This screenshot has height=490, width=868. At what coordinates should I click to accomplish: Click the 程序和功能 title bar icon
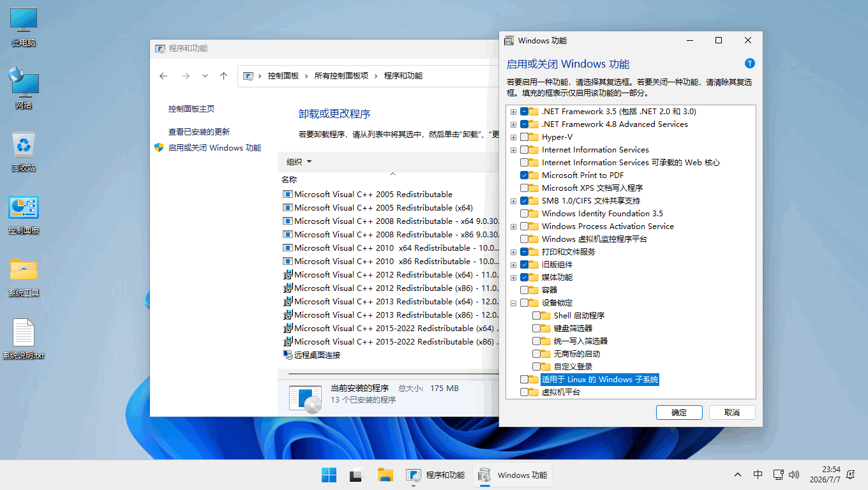[160, 48]
